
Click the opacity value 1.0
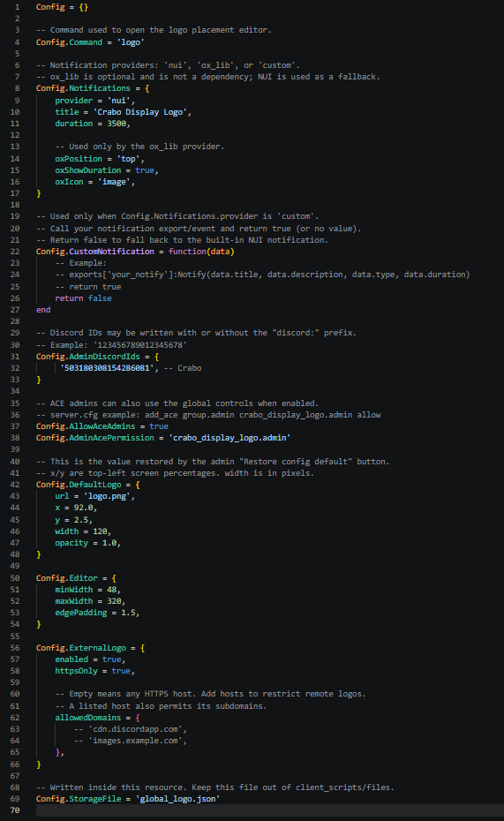coord(109,543)
